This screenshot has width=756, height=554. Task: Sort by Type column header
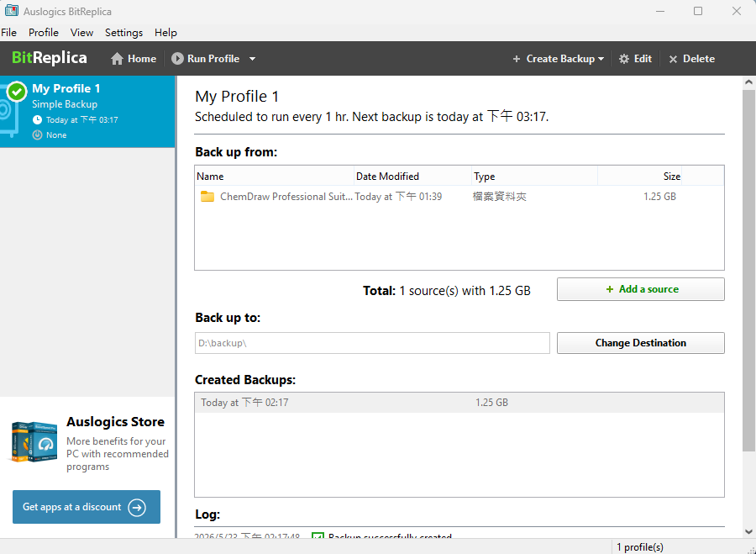tap(534, 177)
